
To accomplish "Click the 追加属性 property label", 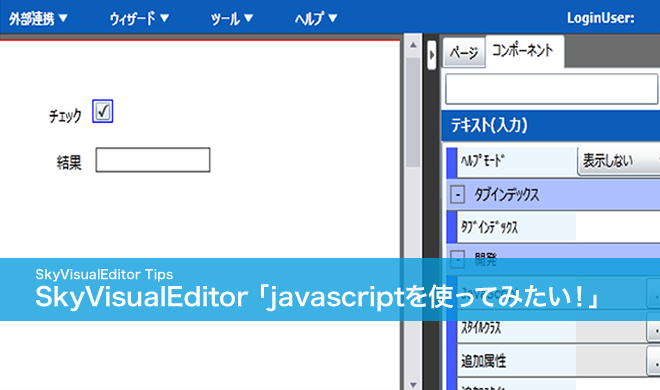I will 483,361.
